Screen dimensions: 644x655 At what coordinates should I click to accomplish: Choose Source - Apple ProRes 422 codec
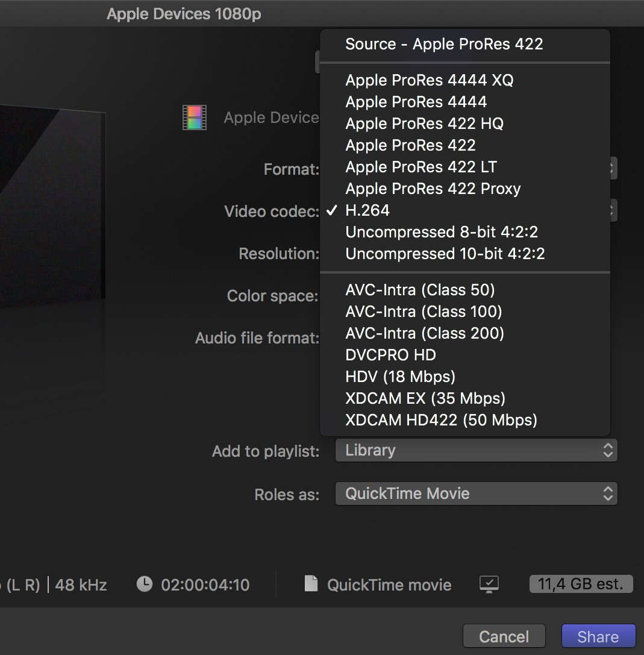tap(465, 44)
